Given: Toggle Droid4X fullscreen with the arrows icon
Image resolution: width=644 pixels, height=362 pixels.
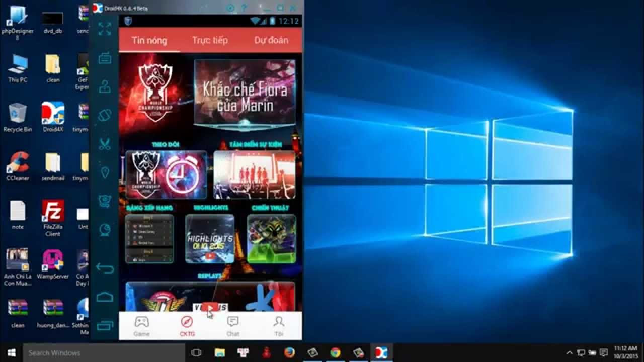Looking at the screenshot, I should pos(105,29).
